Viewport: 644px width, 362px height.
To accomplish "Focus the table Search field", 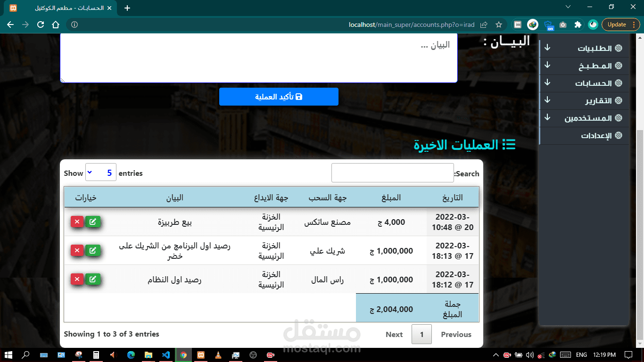I will (x=392, y=173).
